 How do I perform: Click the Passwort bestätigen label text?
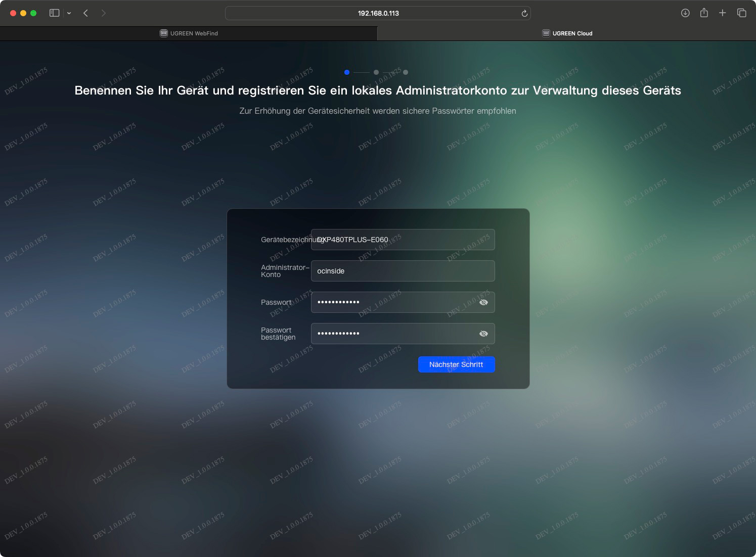(278, 334)
